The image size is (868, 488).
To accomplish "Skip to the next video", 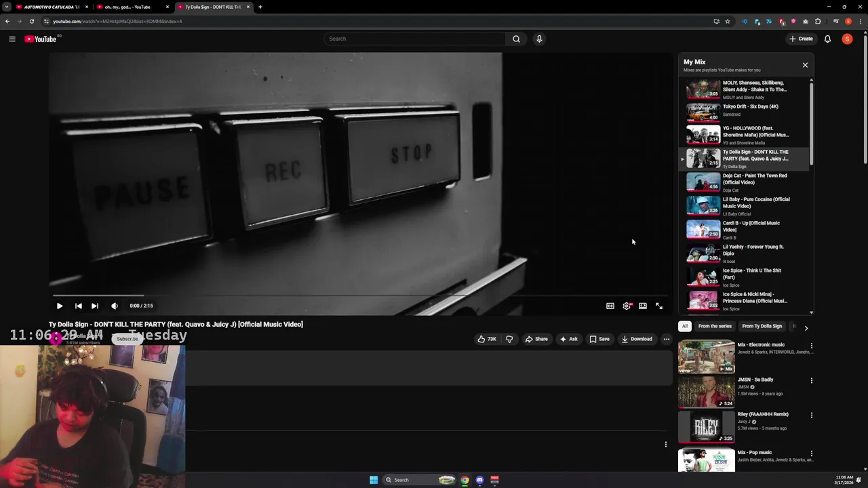I will click(94, 306).
